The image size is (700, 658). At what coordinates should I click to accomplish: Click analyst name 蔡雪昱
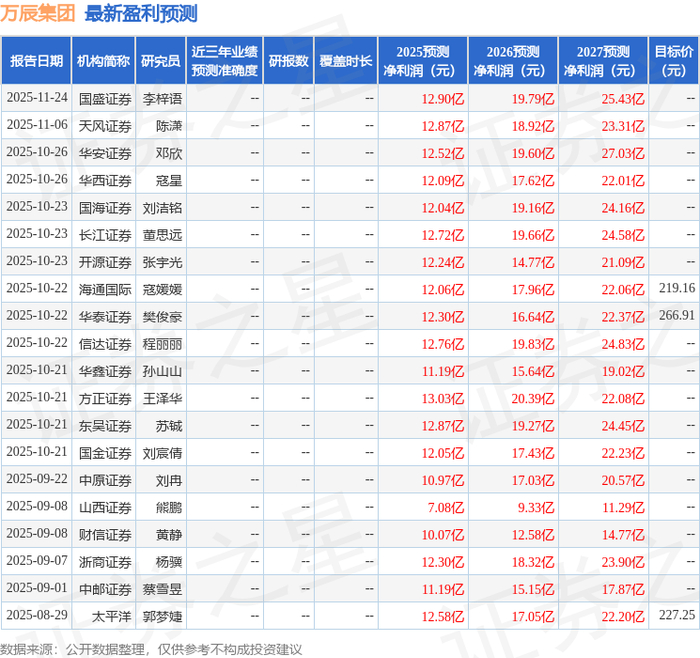162,589
